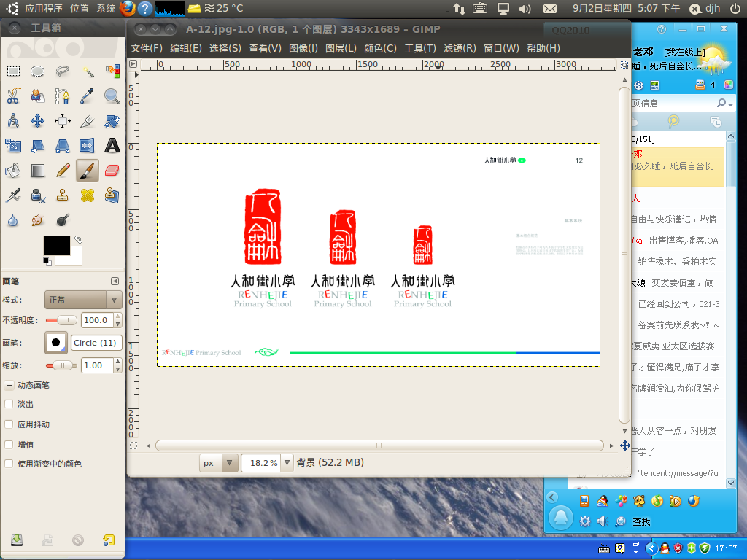Select the Pencil tool
The image size is (747, 560).
(x=63, y=171)
